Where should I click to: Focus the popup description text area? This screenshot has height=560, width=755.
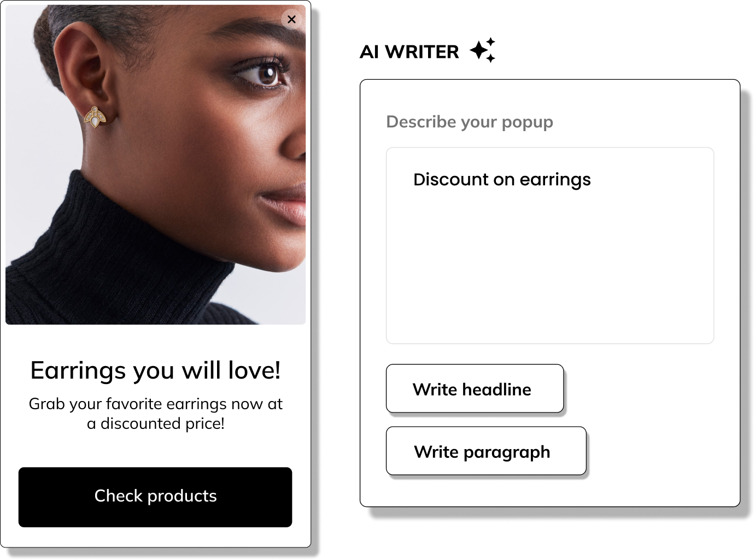[550, 245]
